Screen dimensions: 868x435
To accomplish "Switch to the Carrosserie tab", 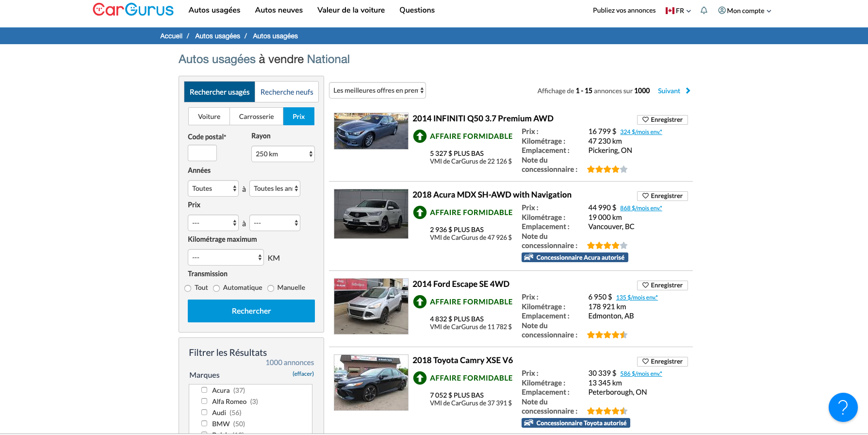I will [x=256, y=117].
